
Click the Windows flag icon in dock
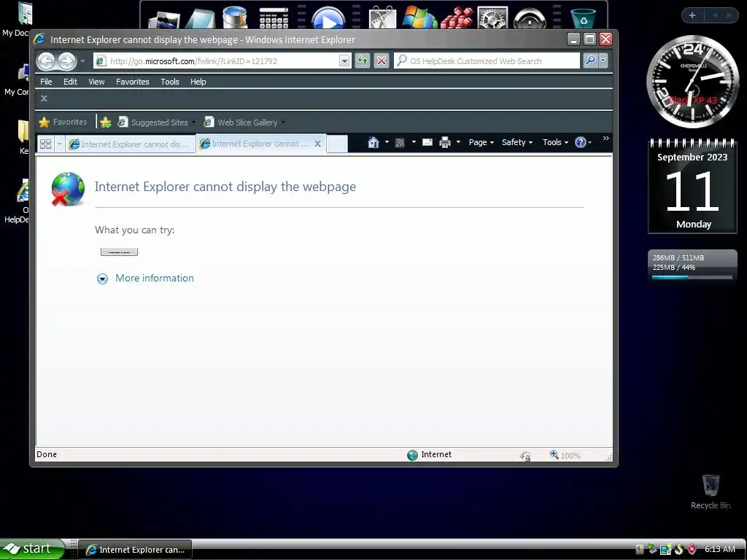pos(419,18)
